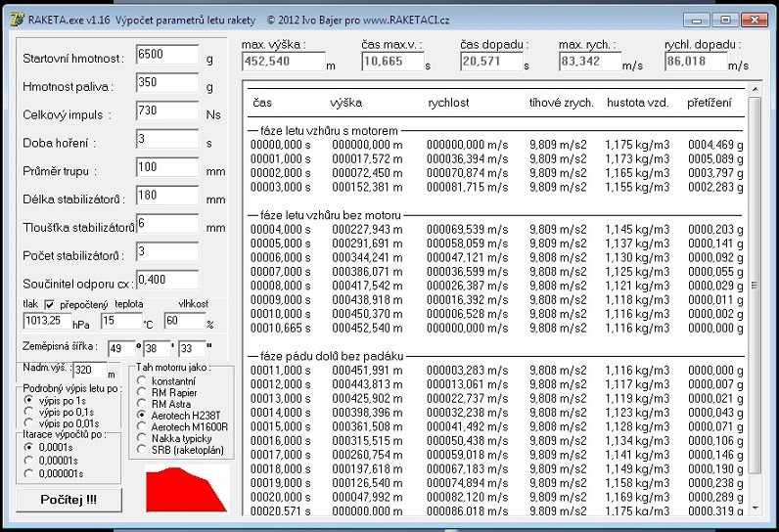Toggle the přepočtený pressure checkbox
Viewport: 779px width, 532px height.
click(x=49, y=304)
